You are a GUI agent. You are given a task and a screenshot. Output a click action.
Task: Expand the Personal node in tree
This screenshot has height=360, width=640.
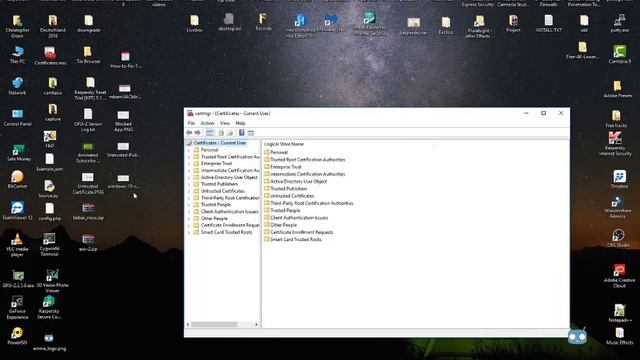189,150
